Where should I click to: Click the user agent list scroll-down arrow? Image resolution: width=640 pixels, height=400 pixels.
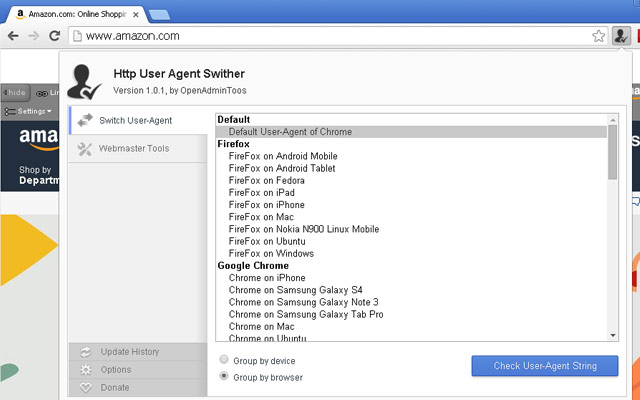612,337
